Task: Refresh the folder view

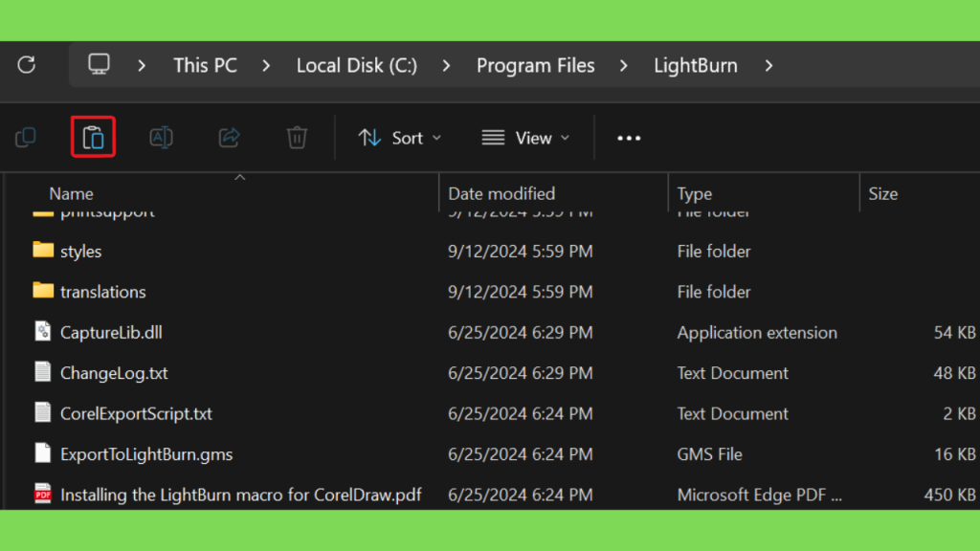Action: click(x=26, y=64)
